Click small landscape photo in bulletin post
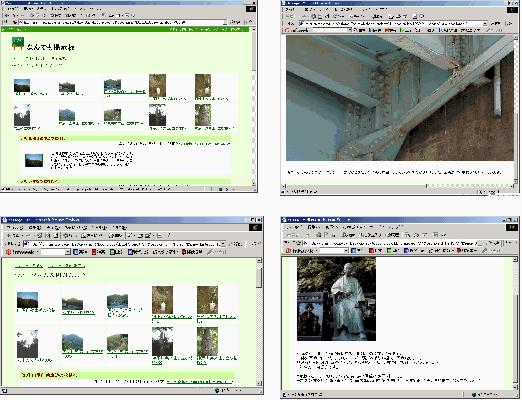 tap(34, 160)
